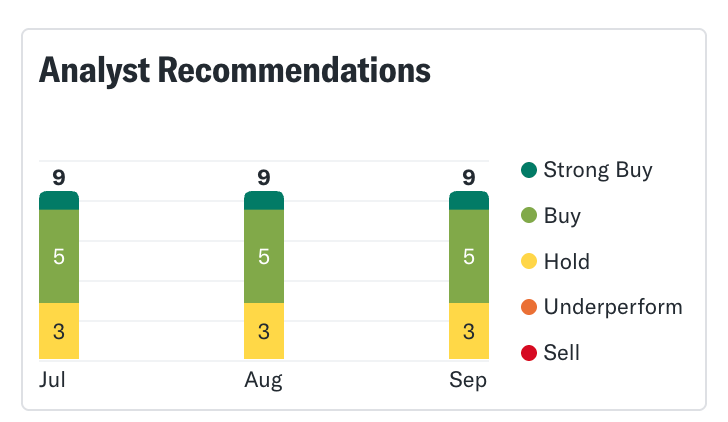Click the September Hold bar segment
Image resolution: width=728 pixels, height=422 pixels.
pyautogui.click(x=469, y=331)
